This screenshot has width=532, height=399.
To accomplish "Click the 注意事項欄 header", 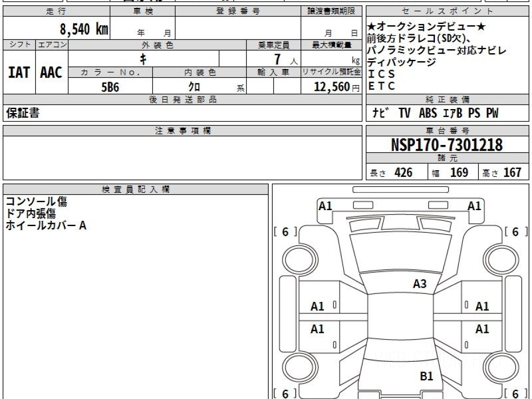I will pyautogui.click(x=182, y=131).
